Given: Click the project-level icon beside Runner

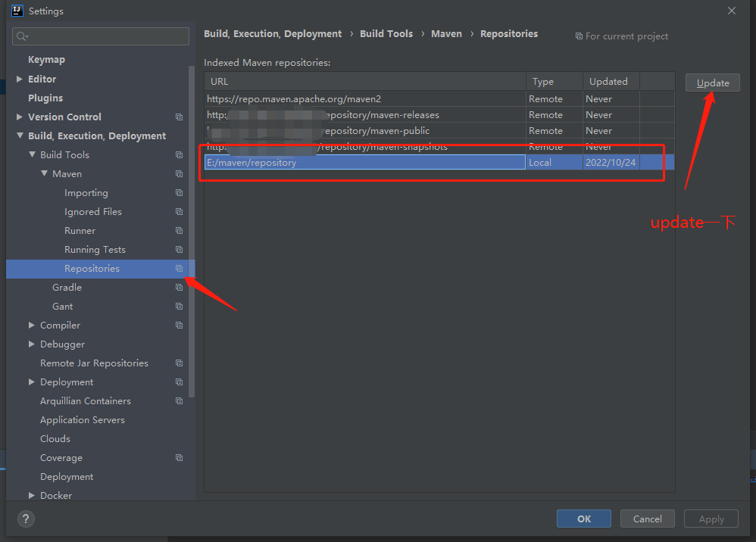Looking at the screenshot, I should pyautogui.click(x=179, y=230).
